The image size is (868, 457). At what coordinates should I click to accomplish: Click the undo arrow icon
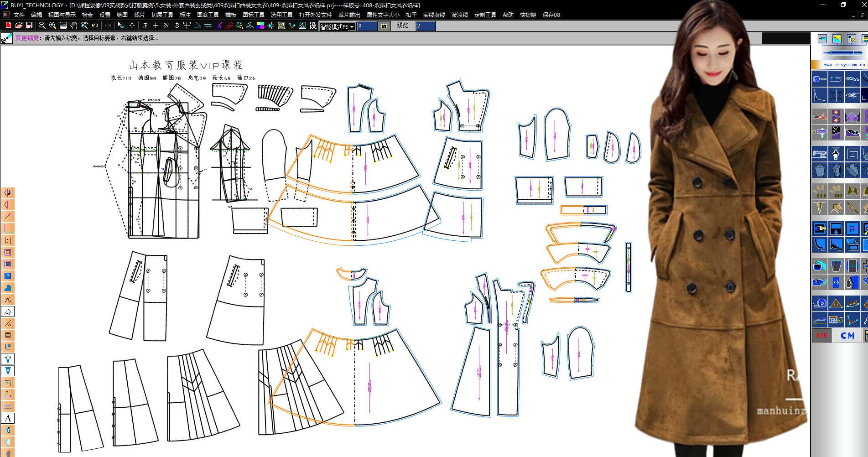click(x=95, y=26)
